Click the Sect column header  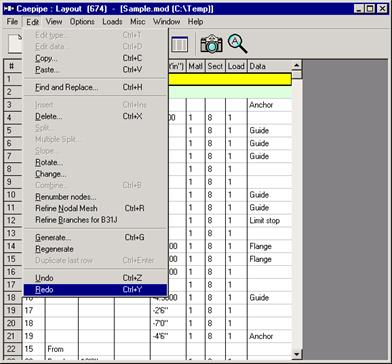pos(215,66)
